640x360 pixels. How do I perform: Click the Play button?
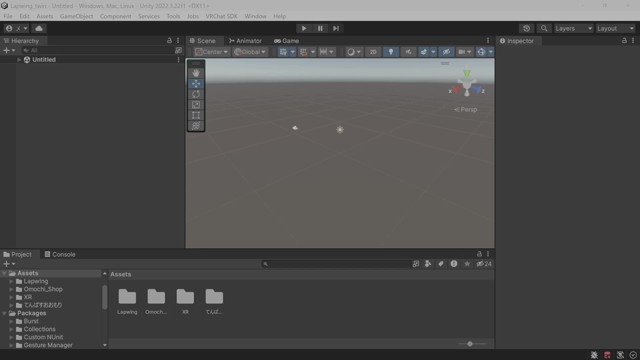(x=304, y=29)
